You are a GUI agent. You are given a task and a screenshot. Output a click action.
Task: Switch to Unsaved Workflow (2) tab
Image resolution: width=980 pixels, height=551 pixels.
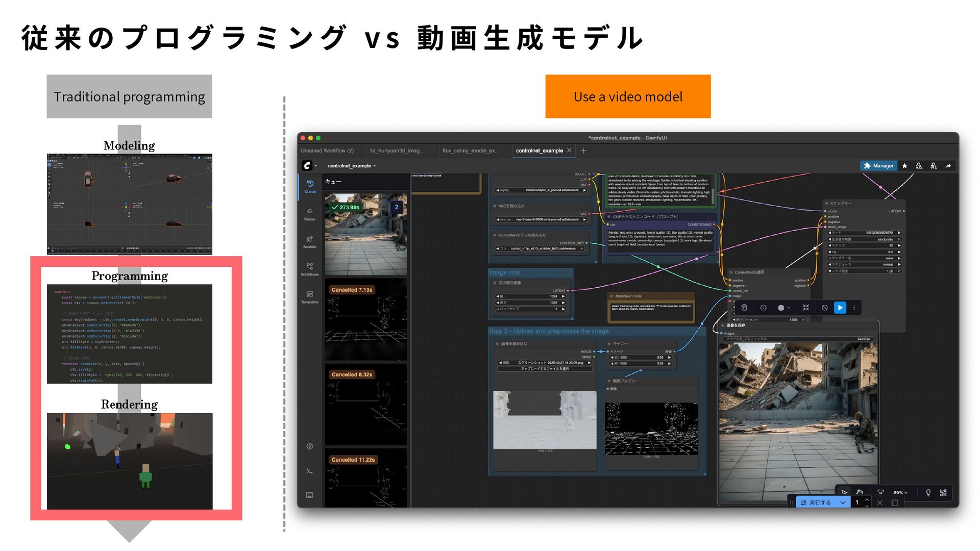click(x=327, y=151)
